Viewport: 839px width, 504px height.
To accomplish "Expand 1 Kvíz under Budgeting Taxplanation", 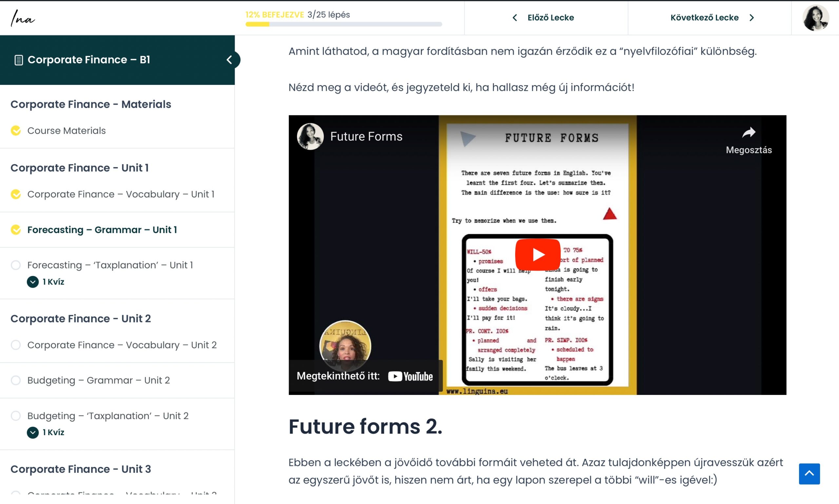I will (46, 432).
